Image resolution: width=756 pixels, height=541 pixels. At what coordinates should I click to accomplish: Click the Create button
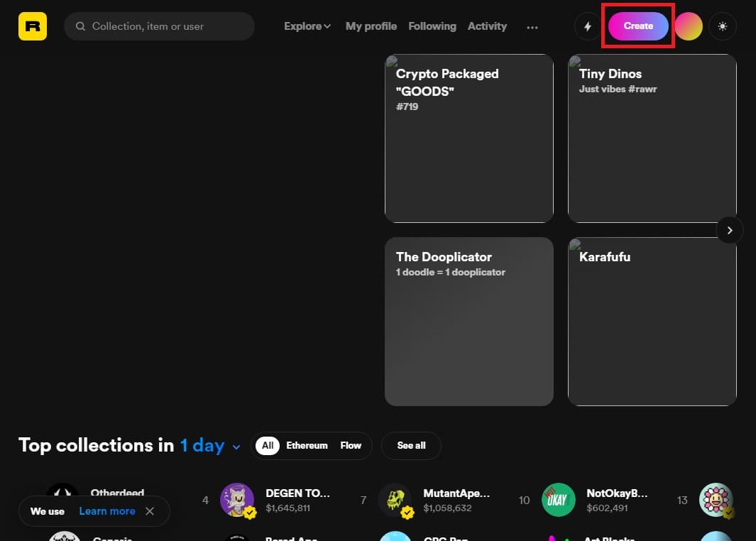638,26
